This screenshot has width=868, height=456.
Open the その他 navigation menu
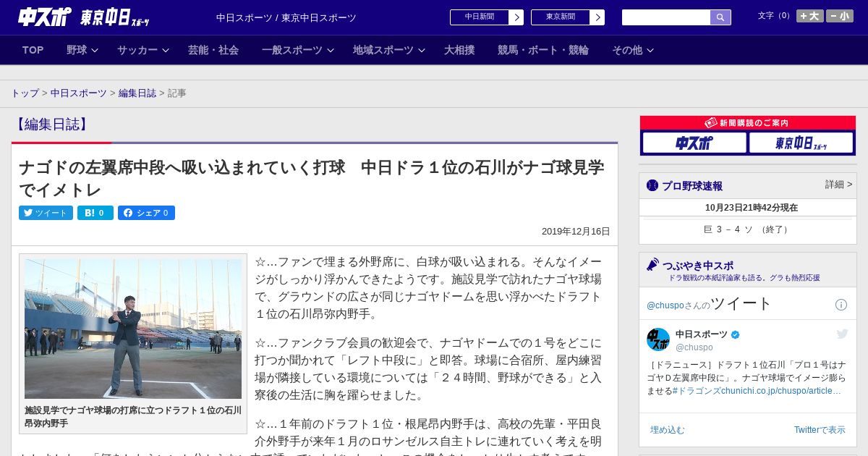point(627,50)
